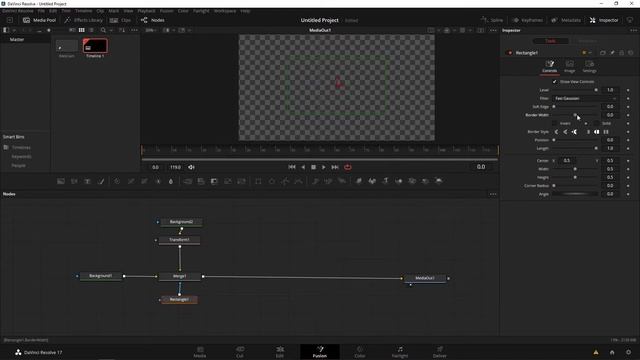Toggle Show View Controls checkbox
This screenshot has width=640, height=360.
(554, 82)
